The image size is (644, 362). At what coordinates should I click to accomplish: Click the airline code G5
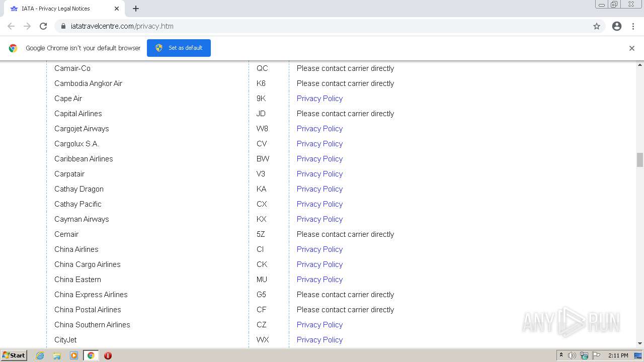click(261, 295)
